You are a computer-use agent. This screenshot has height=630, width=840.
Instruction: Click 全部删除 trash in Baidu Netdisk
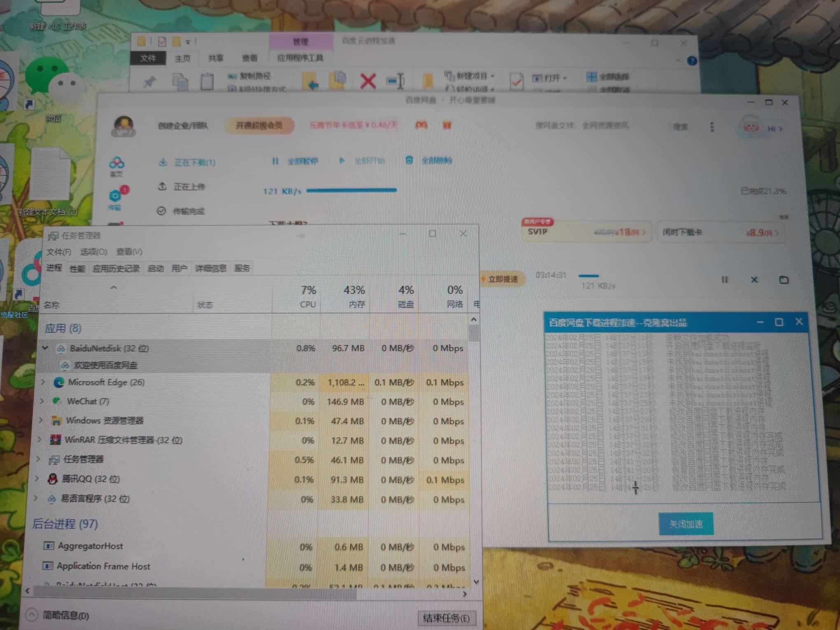(x=429, y=161)
